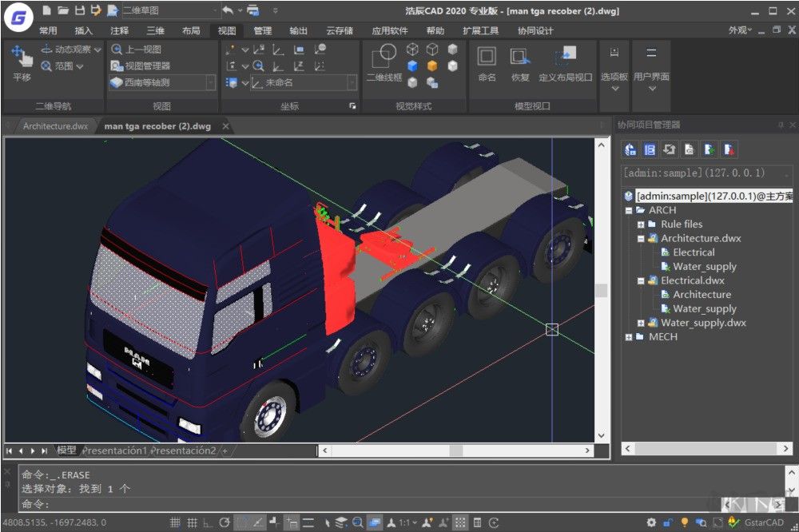Select Water_supply.dwx in the project tree
Image resolution: width=799 pixels, height=532 pixels.
(703, 323)
